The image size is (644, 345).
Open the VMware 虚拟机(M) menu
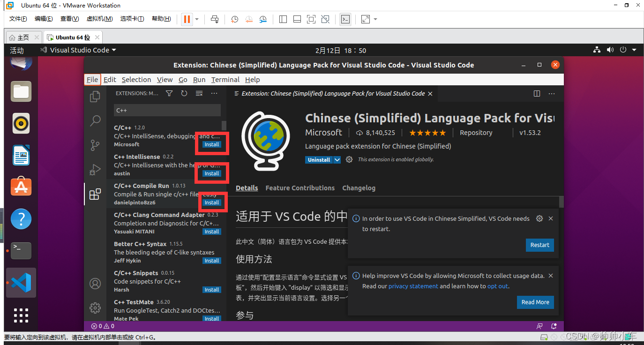(99, 19)
